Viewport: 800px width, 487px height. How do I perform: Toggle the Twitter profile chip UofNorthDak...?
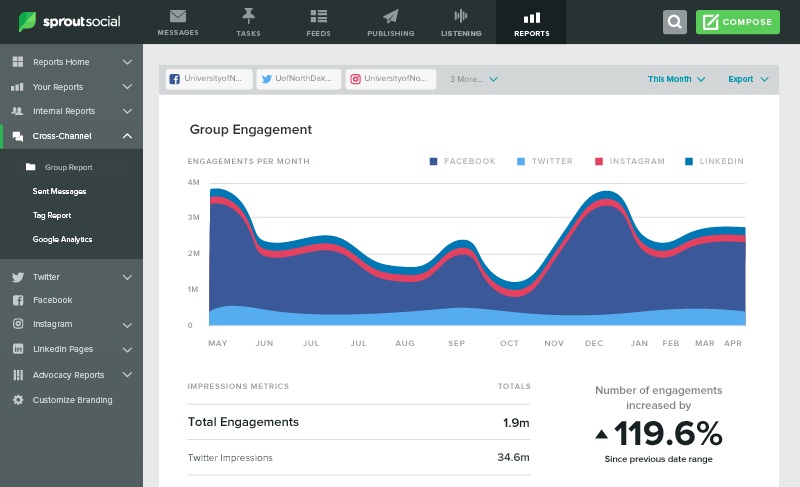click(298, 79)
